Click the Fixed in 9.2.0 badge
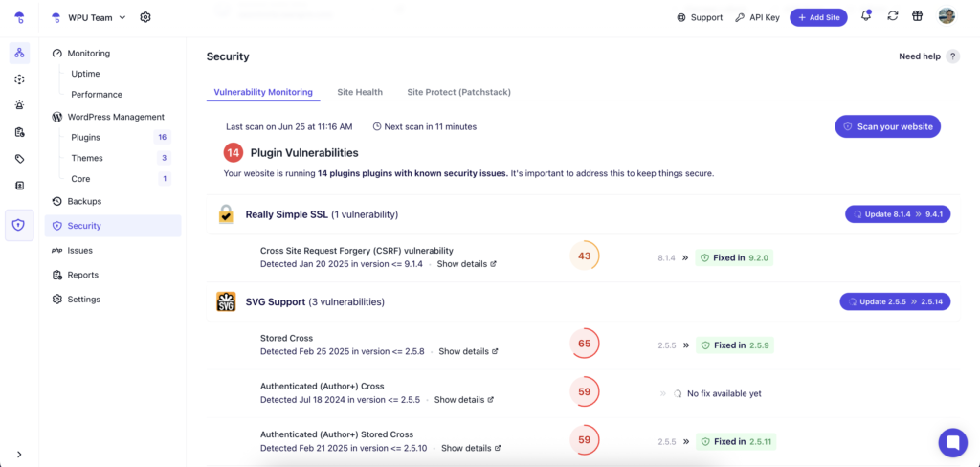 tap(734, 257)
